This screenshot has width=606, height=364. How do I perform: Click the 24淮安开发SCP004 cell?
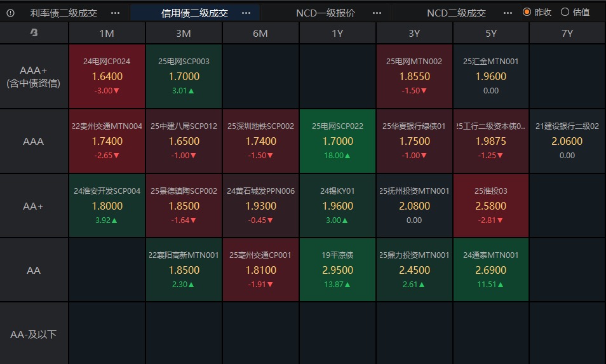(107, 206)
